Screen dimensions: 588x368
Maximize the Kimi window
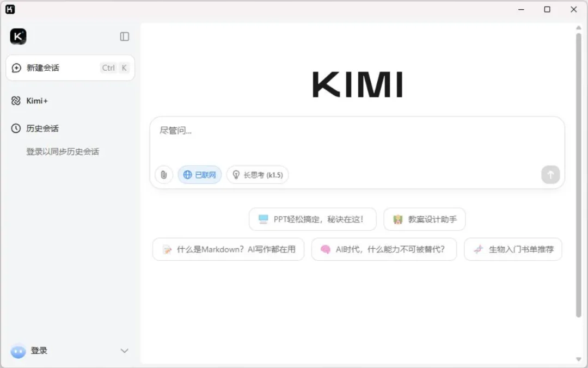[547, 9]
